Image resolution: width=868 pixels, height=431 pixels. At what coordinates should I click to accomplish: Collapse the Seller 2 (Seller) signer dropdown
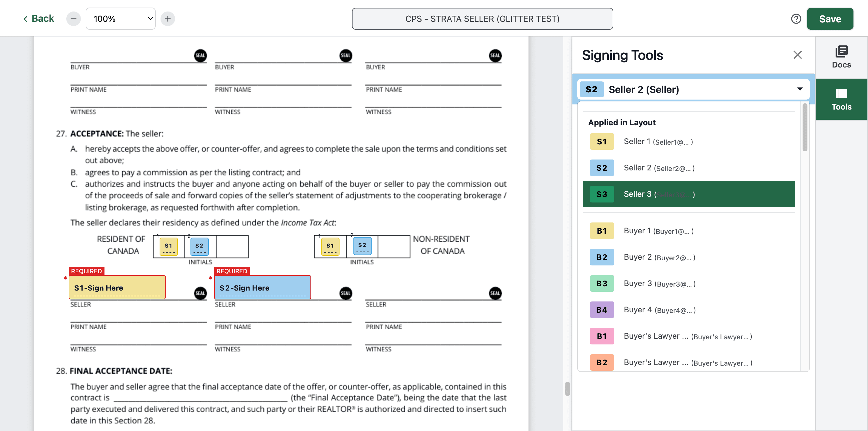click(694, 89)
